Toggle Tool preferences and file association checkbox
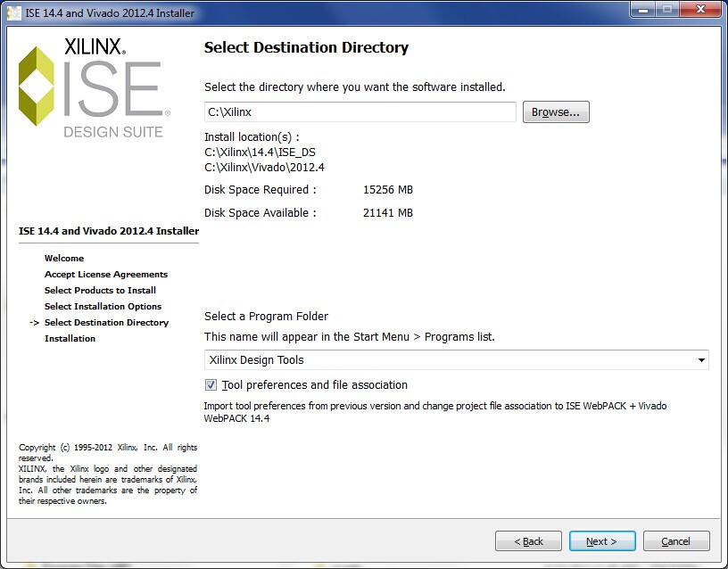The height and width of the screenshot is (569, 728). [x=211, y=385]
